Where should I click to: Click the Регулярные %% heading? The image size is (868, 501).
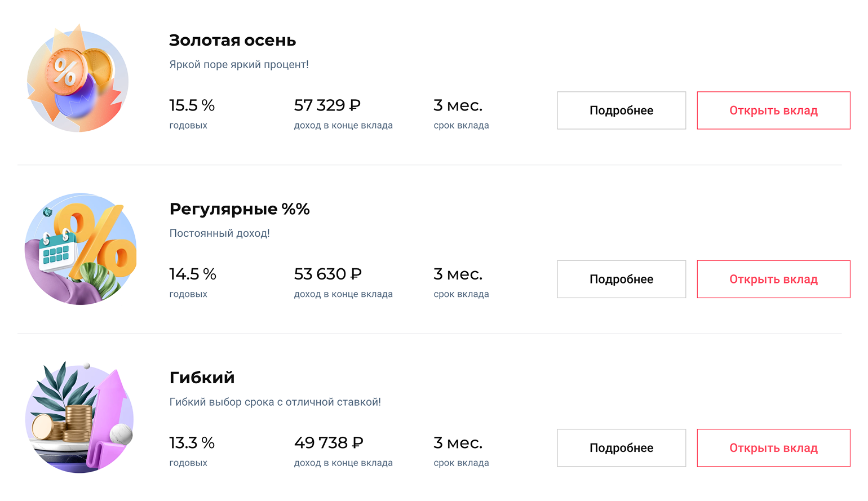point(240,209)
